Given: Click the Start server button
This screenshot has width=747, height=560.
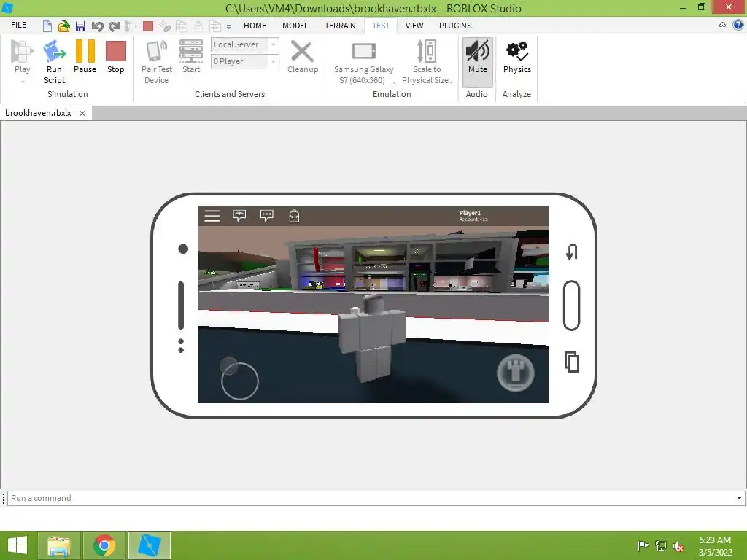Looking at the screenshot, I should point(191,56).
